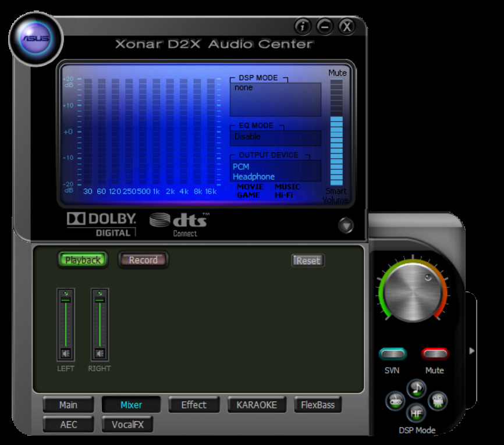Open the Mixer tab
This screenshot has width=504, height=445.
131,405
